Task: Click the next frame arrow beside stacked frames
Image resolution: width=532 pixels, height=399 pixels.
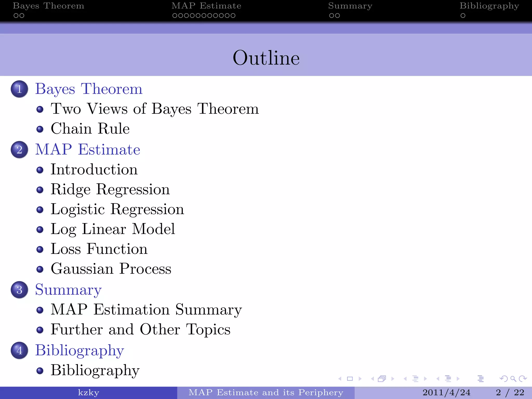Action: (x=393, y=379)
